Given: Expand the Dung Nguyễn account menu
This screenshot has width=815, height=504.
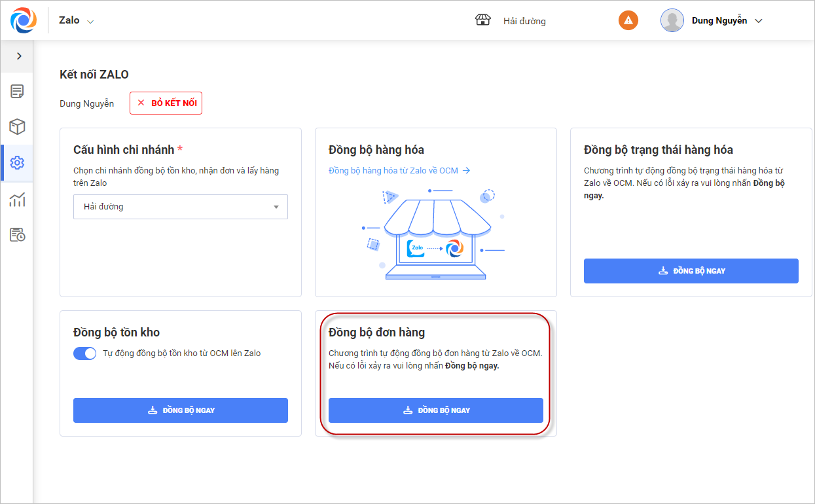Looking at the screenshot, I should point(759,21).
